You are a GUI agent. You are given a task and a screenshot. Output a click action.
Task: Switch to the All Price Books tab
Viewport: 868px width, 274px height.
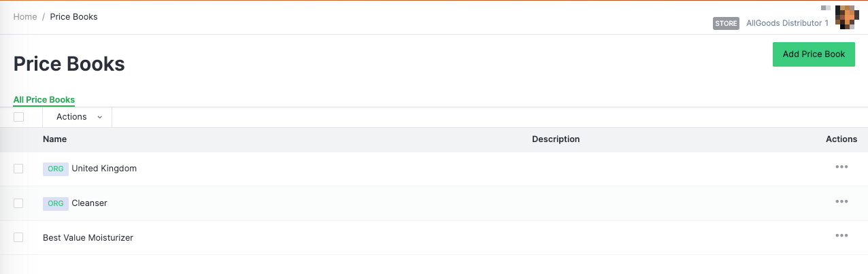coord(44,100)
